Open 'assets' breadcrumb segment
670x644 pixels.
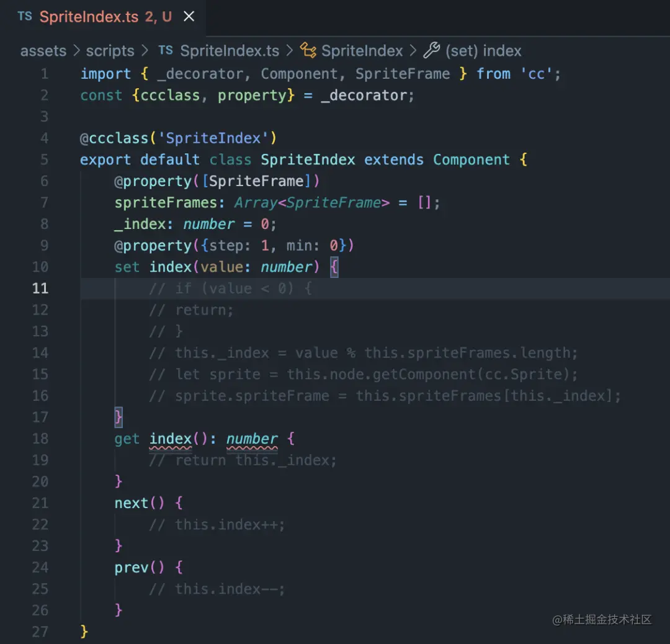click(43, 51)
